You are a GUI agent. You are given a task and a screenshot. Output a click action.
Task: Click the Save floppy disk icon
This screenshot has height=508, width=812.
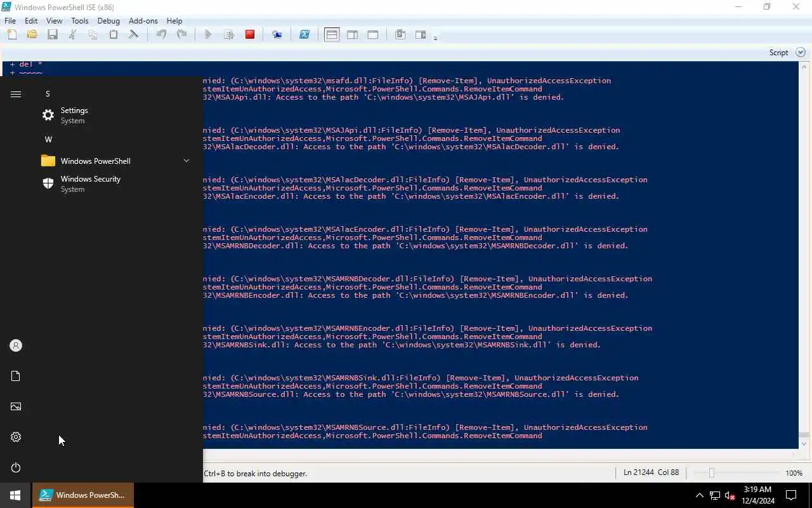pyautogui.click(x=53, y=35)
